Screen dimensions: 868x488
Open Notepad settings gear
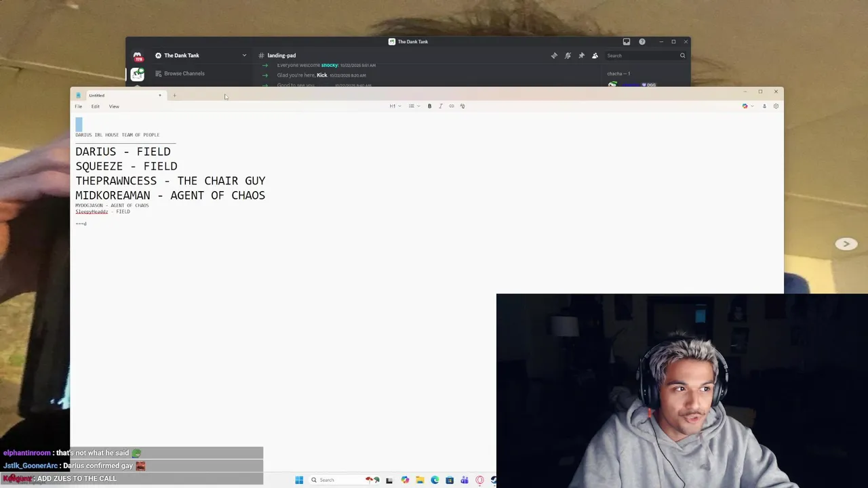(776, 106)
